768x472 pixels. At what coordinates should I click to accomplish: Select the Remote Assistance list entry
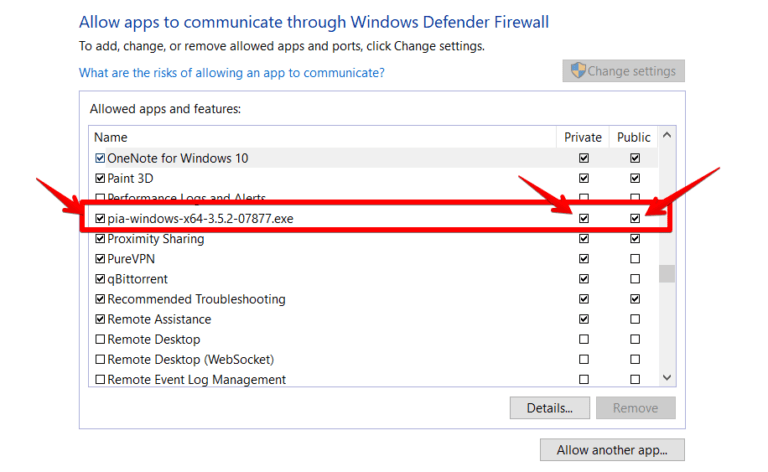pyautogui.click(x=159, y=319)
